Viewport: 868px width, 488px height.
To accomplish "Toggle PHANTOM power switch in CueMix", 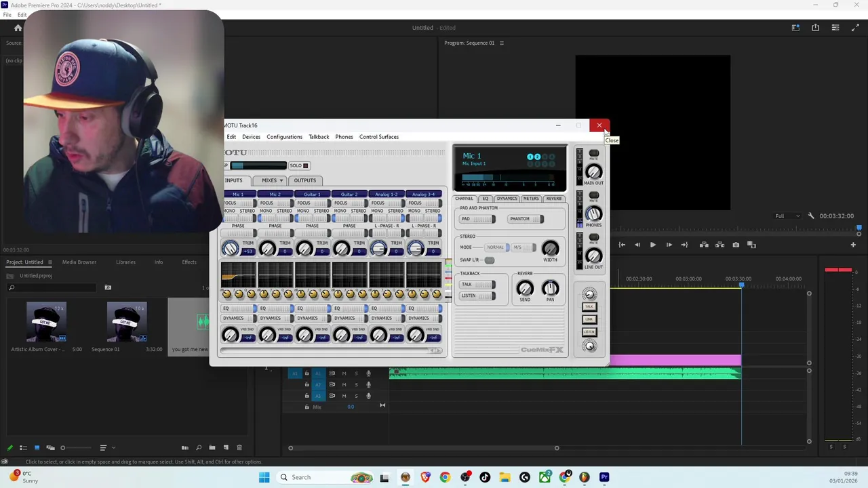I will point(526,219).
